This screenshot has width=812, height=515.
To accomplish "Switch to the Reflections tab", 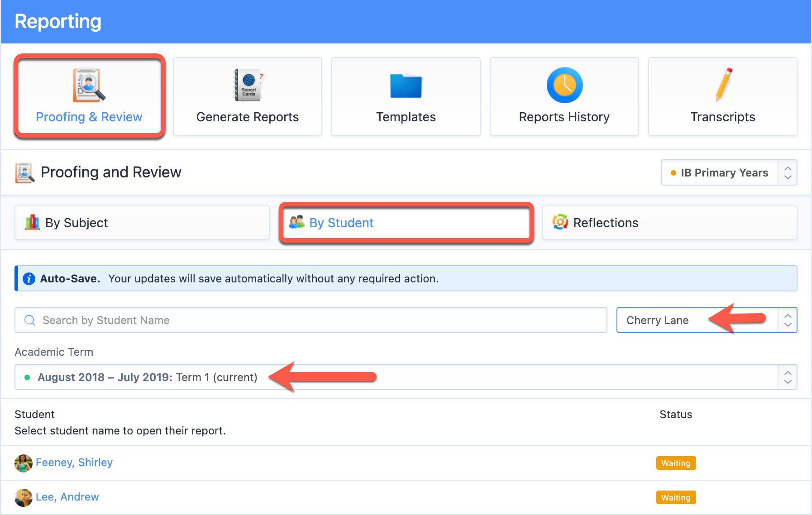I will click(669, 223).
